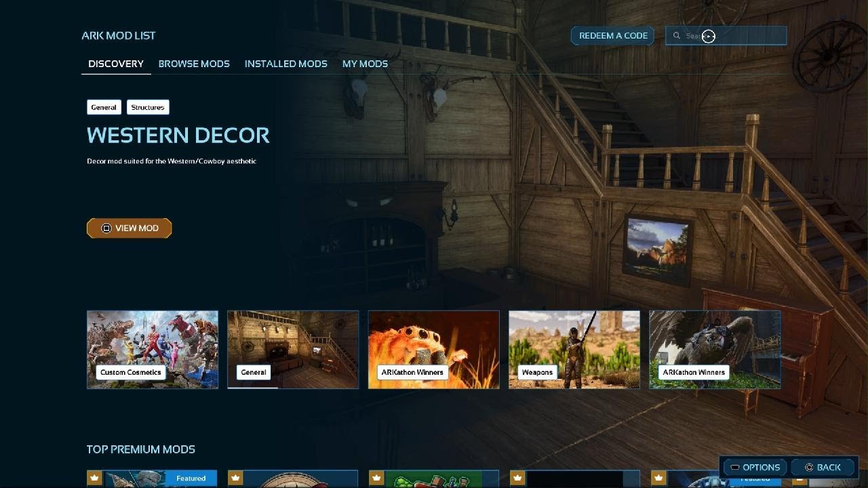Click the View Mod button
This screenshot has height=488, width=868.
(x=129, y=228)
